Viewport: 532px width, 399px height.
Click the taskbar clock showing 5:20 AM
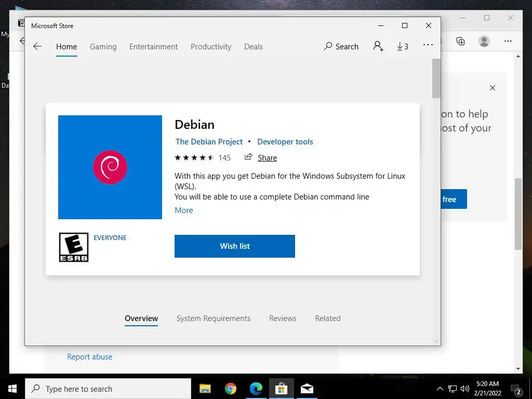tap(487, 389)
